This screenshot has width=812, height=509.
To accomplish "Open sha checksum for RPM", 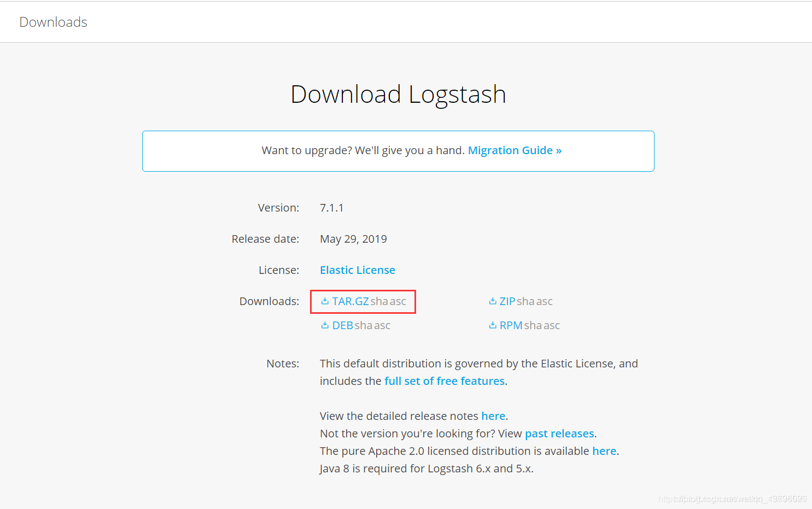I will [533, 325].
